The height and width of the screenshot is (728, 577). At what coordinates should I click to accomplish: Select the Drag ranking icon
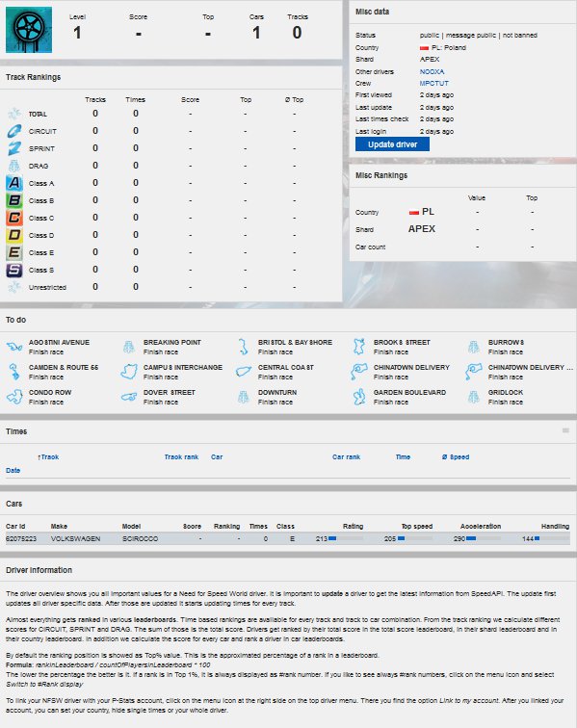14,166
